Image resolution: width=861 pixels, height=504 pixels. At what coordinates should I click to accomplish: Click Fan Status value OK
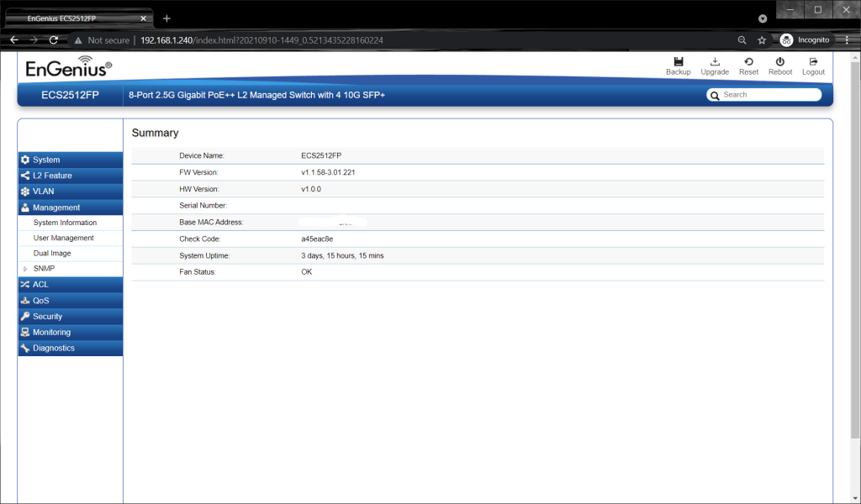pos(306,272)
